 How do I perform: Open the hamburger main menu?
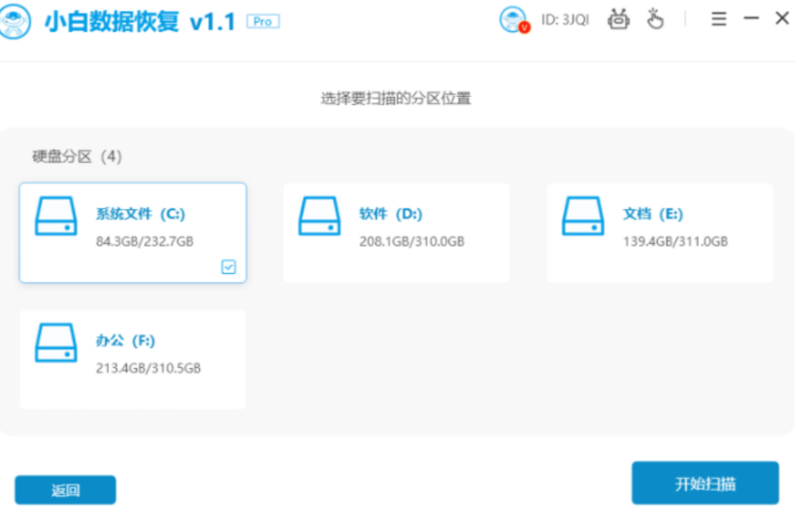(719, 20)
